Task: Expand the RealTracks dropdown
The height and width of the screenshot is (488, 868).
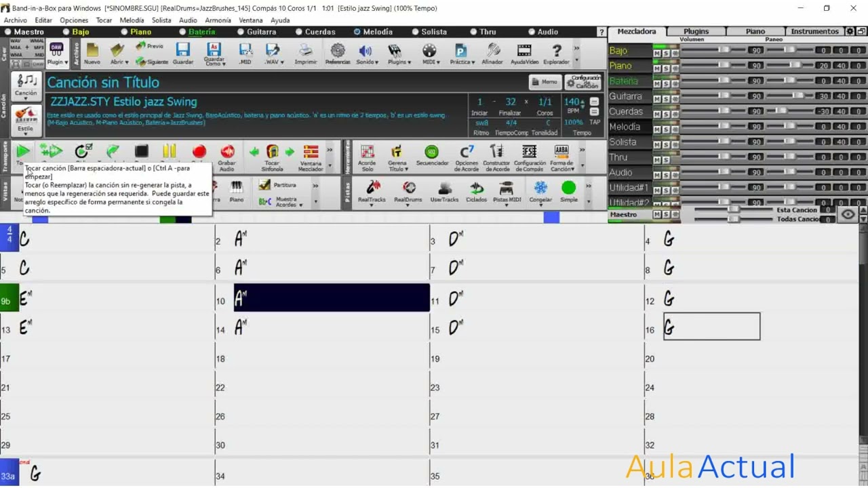Action: [x=372, y=205]
